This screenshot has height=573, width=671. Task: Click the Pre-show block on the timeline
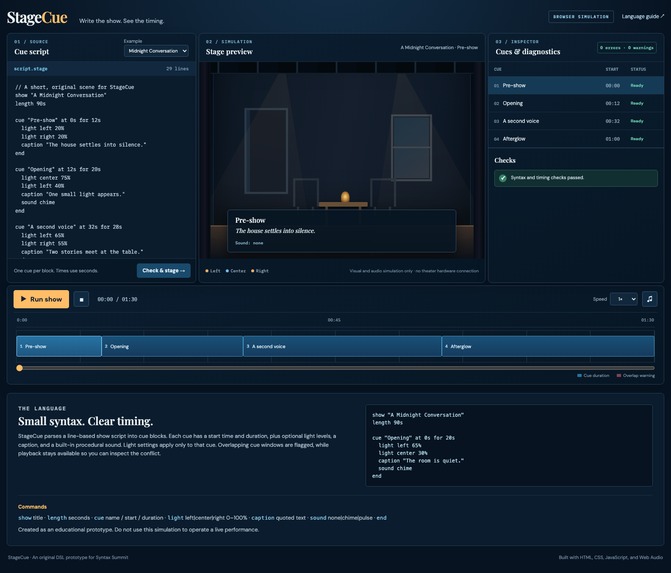click(x=59, y=346)
